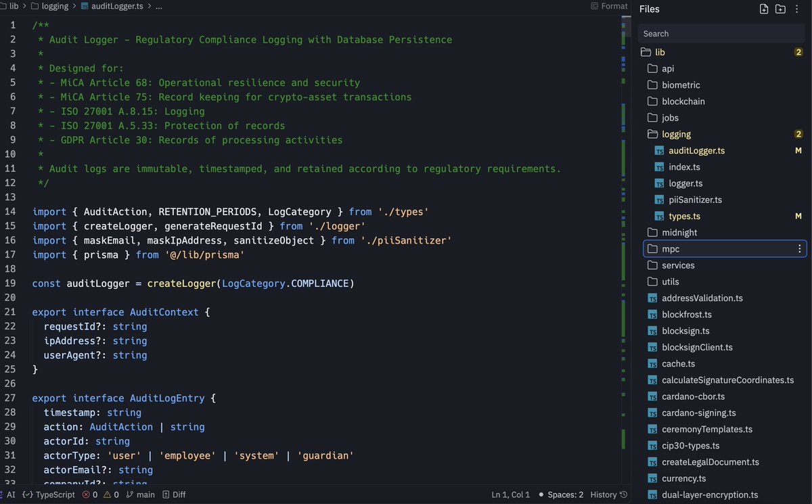The image size is (812, 504).
Task: Click into the Files search field
Action: 722,34
